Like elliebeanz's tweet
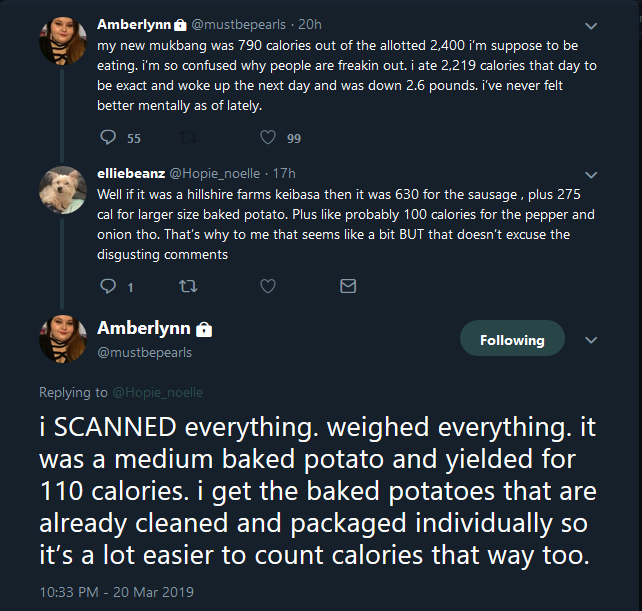The height and width of the screenshot is (611, 642). point(268,286)
